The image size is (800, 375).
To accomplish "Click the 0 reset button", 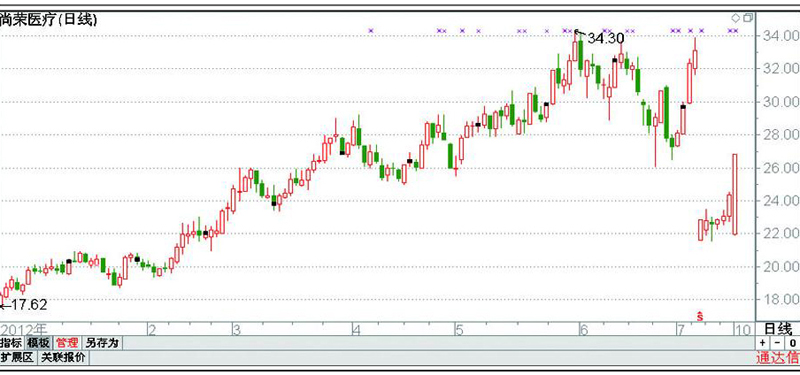I will (x=793, y=342).
